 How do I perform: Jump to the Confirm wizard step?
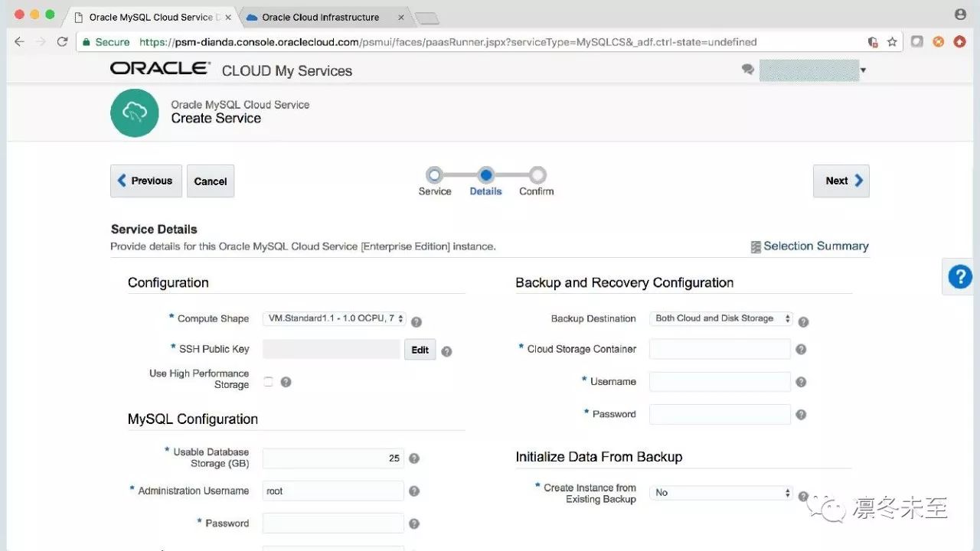pyautogui.click(x=537, y=181)
